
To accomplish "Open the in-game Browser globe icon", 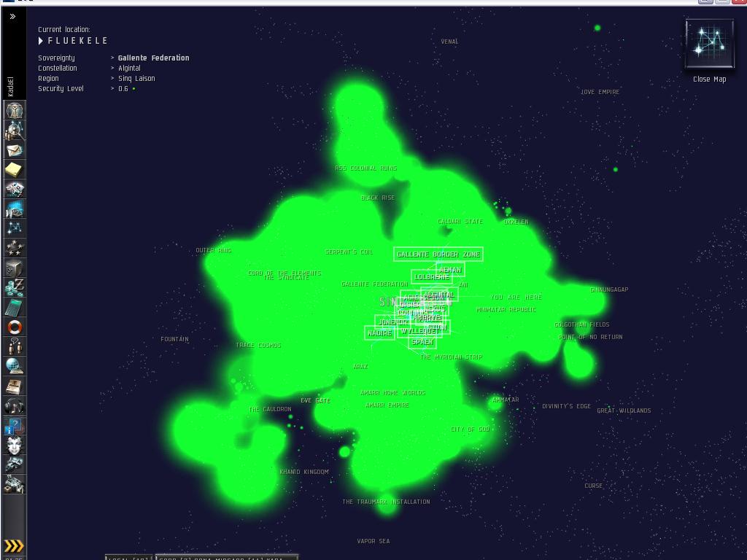I will click(x=15, y=366).
